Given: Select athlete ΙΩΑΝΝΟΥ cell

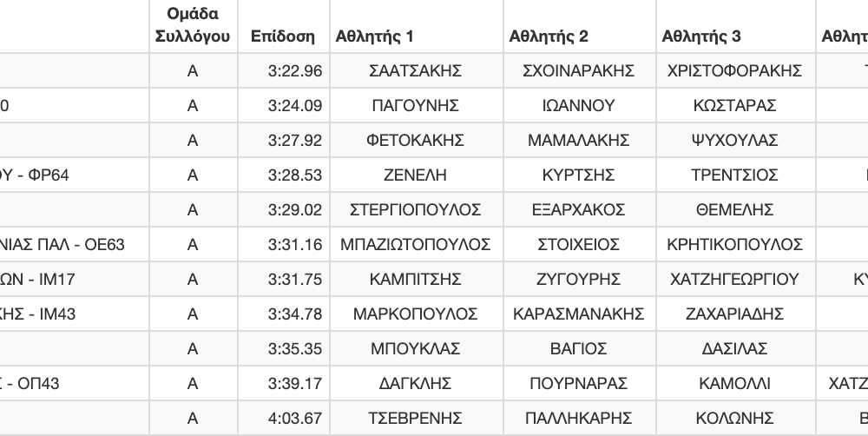Looking at the screenshot, I should point(580,105).
